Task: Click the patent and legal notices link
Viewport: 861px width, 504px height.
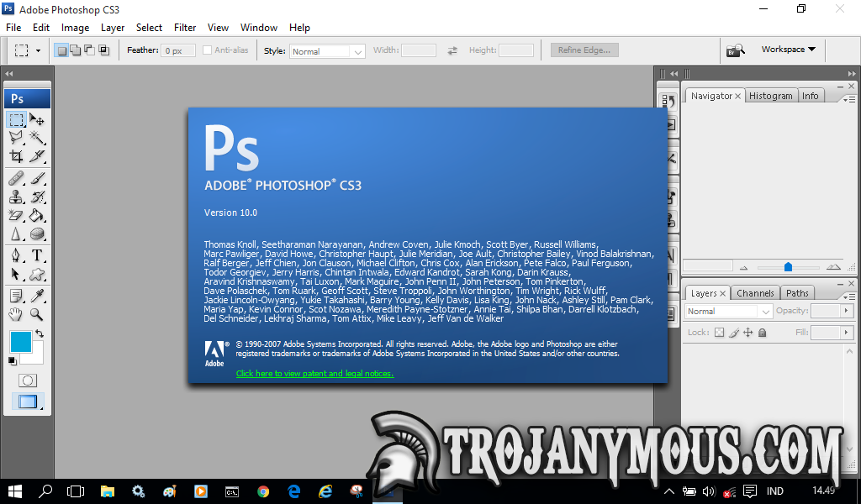Action: pos(314,374)
